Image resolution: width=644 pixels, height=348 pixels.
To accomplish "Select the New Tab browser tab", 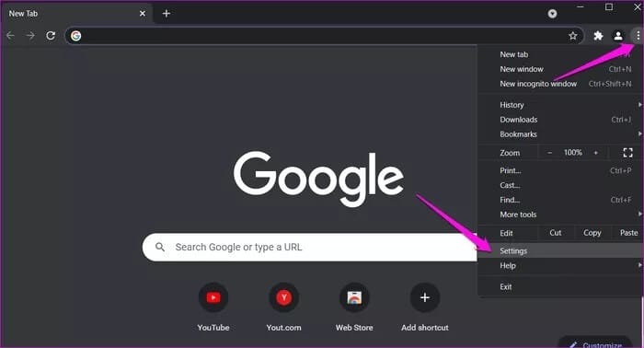I will (76, 14).
